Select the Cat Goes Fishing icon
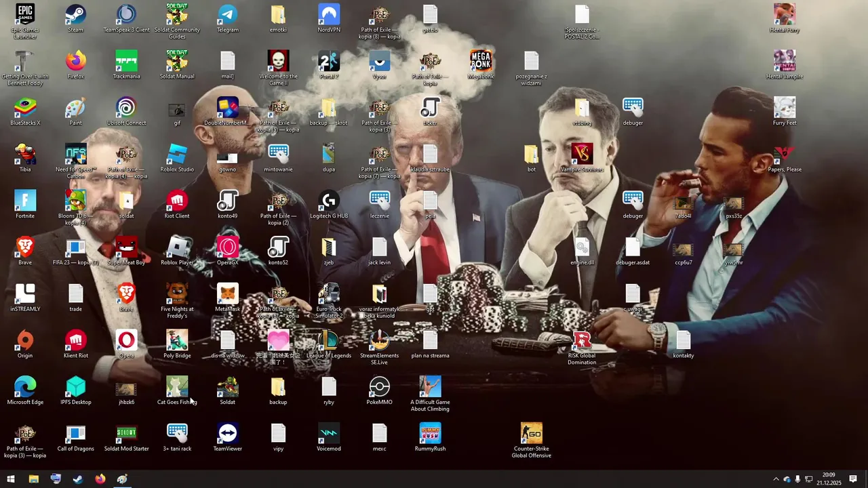 click(x=177, y=391)
